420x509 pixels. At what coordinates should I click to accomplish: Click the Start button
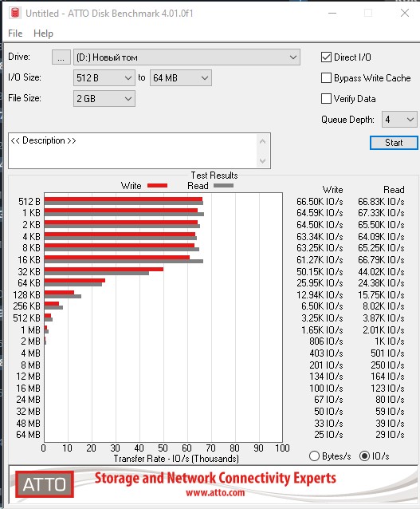tap(394, 143)
